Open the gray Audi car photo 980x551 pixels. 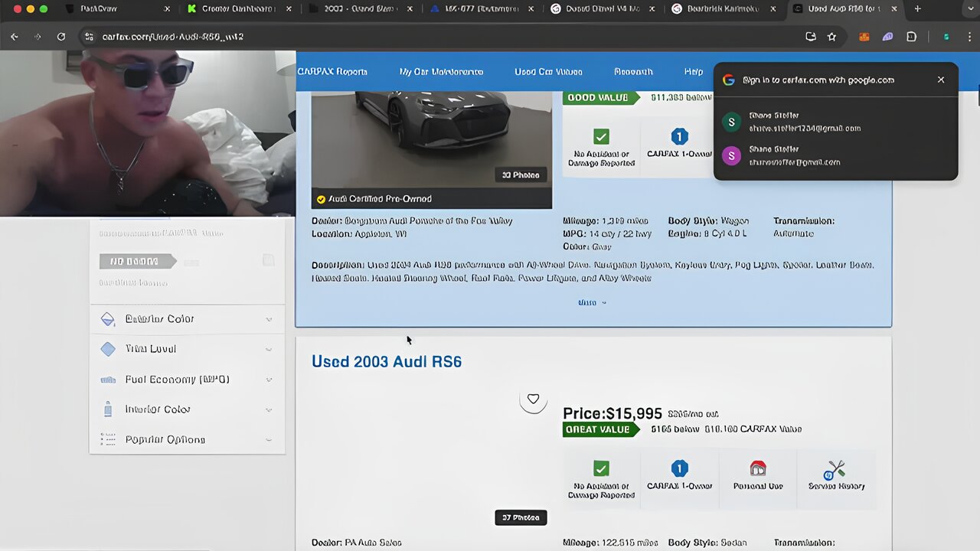pyautogui.click(x=431, y=140)
